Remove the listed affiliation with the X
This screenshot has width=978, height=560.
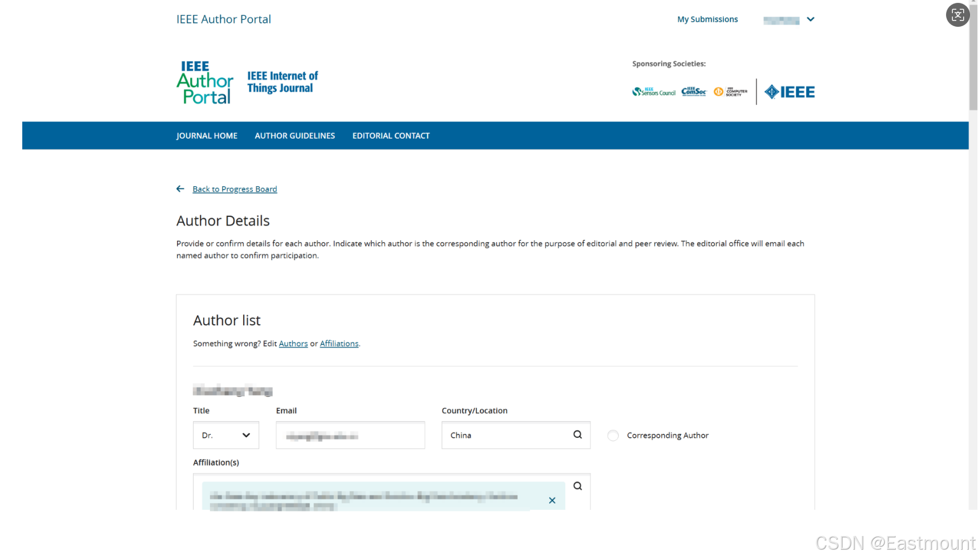[552, 501]
